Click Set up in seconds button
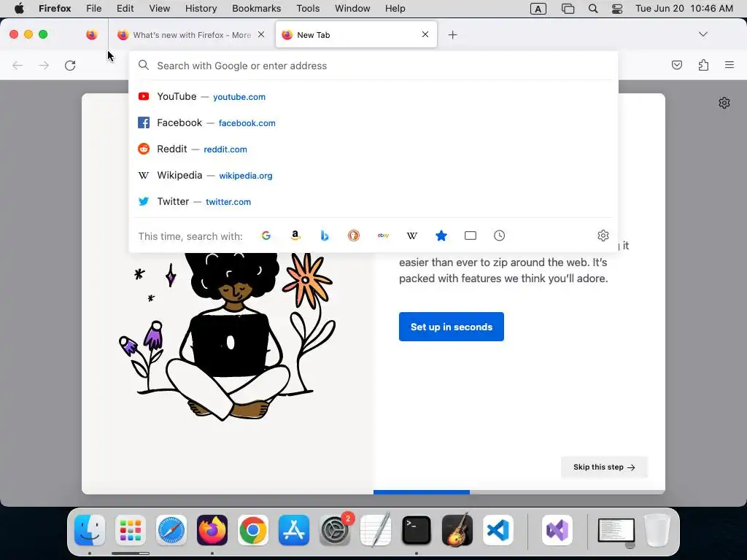Viewport: 747px width, 560px height. click(x=451, y=327)
